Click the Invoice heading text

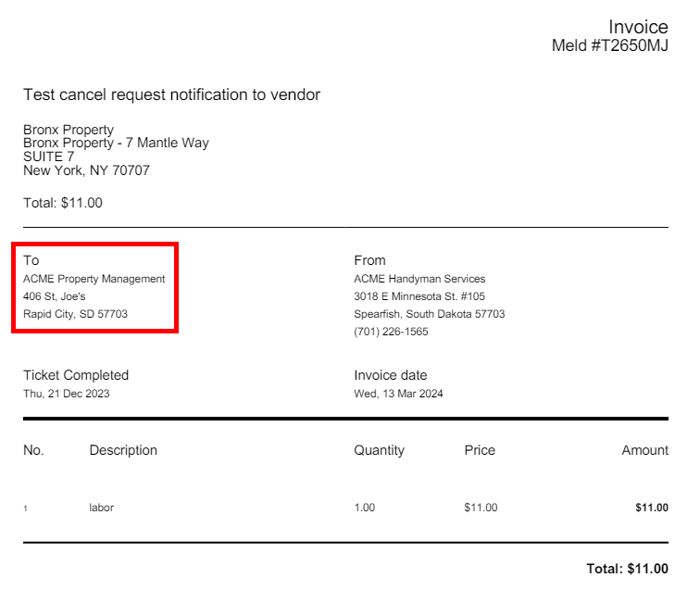pyautogui.click(x=638, y=27)
